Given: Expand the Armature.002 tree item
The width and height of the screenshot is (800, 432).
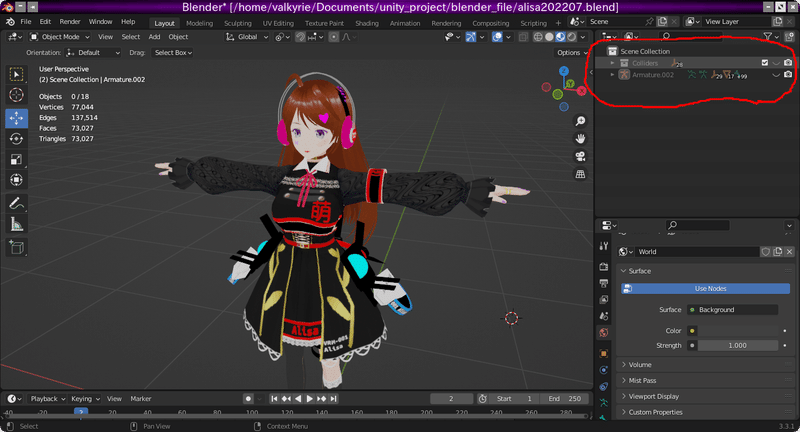Looking at the screenshot, I should point(613,74).
